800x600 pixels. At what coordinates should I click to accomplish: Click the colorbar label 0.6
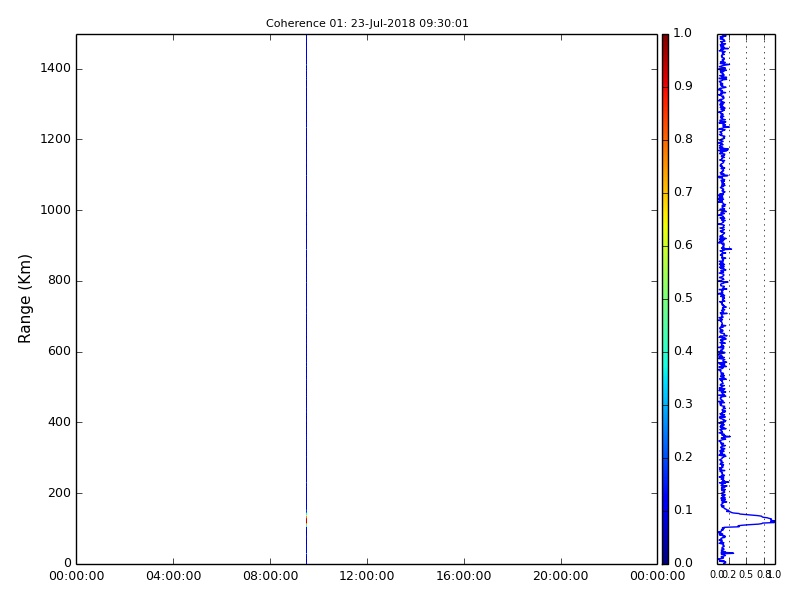tap(683, 245)
